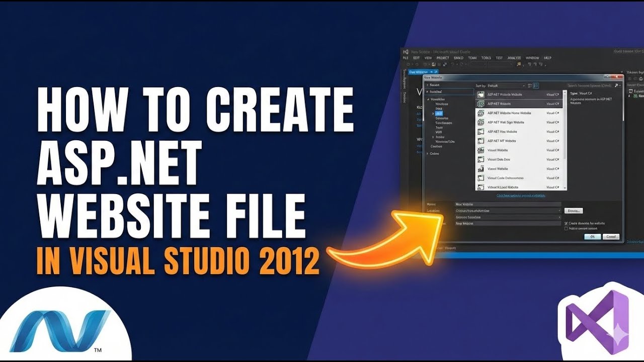Select Windows in the templates tree
The image size is (644, 362).
point(441,104)
